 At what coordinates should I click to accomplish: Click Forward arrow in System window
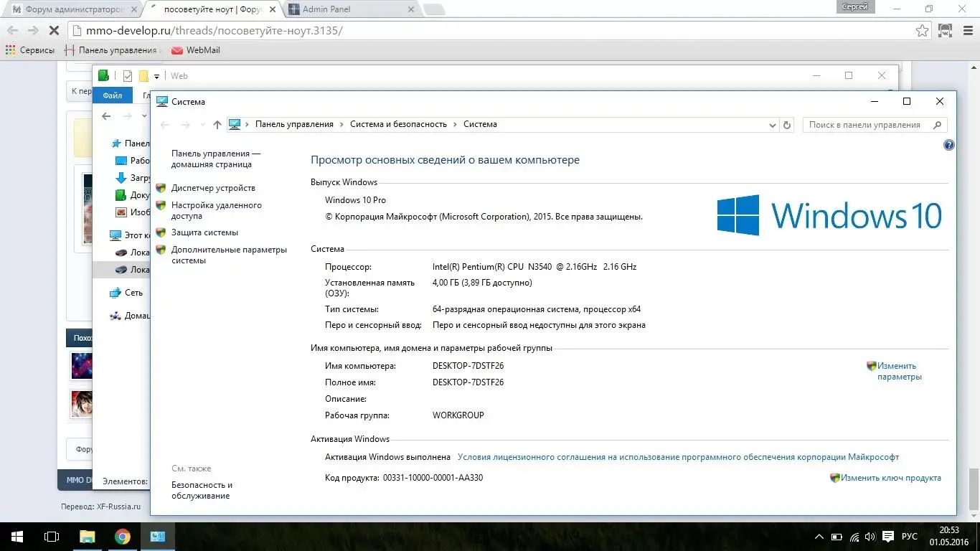(x=185, y=125)
